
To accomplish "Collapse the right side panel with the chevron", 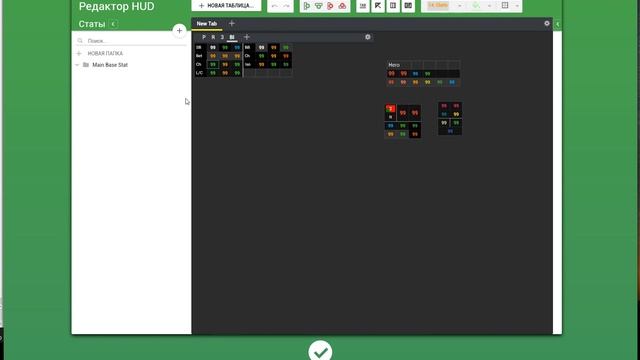I will 557,24.
